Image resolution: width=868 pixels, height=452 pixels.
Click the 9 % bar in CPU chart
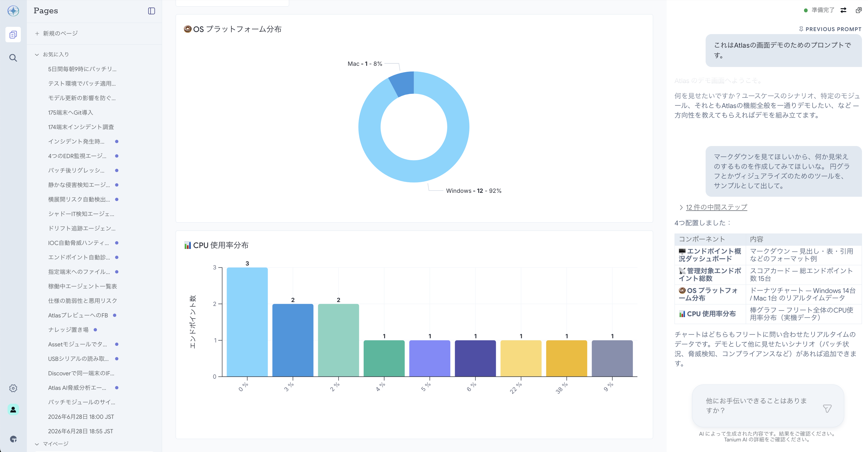point(612,358)
